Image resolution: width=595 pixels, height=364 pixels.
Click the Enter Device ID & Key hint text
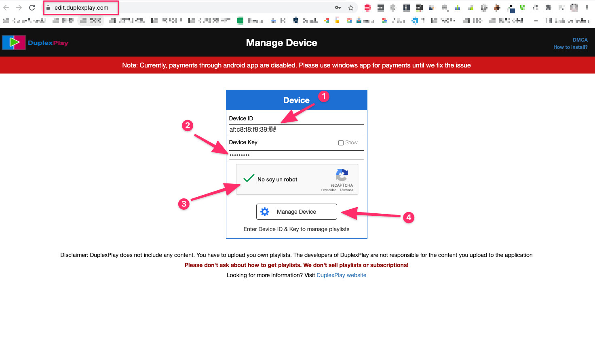(x=296, y=229)
